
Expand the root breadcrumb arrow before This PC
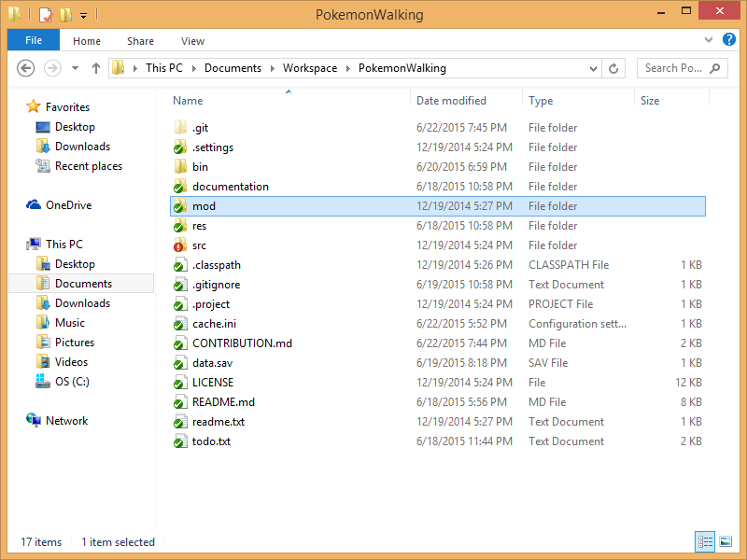135,68
